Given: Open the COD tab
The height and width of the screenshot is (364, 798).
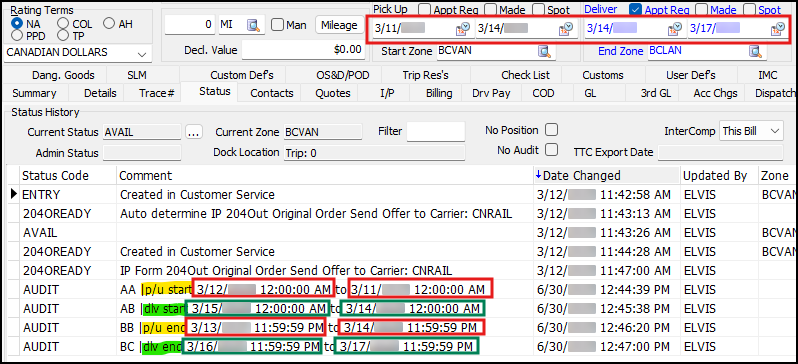Looking at the screenshot, I should (x=544, y=93).
